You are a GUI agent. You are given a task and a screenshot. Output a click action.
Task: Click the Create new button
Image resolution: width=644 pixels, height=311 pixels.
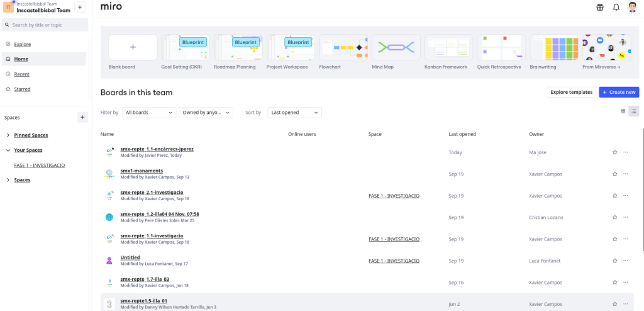[x=619, y=92]
